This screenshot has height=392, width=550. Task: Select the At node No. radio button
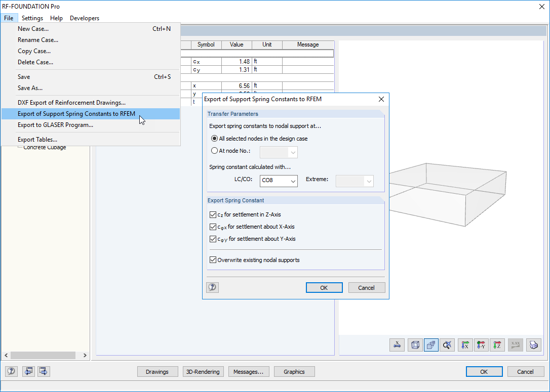[213, 151]
